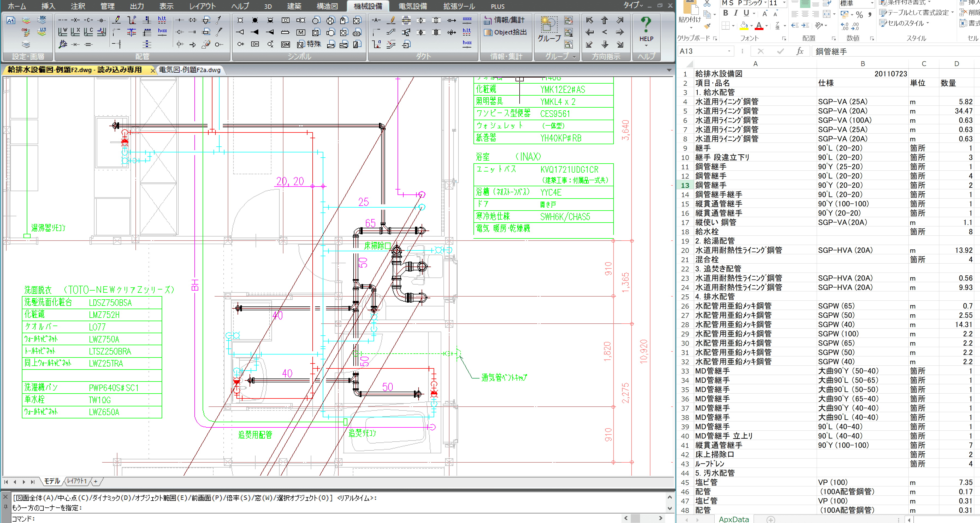Select the ApxData sheet tab

point(733,519)
